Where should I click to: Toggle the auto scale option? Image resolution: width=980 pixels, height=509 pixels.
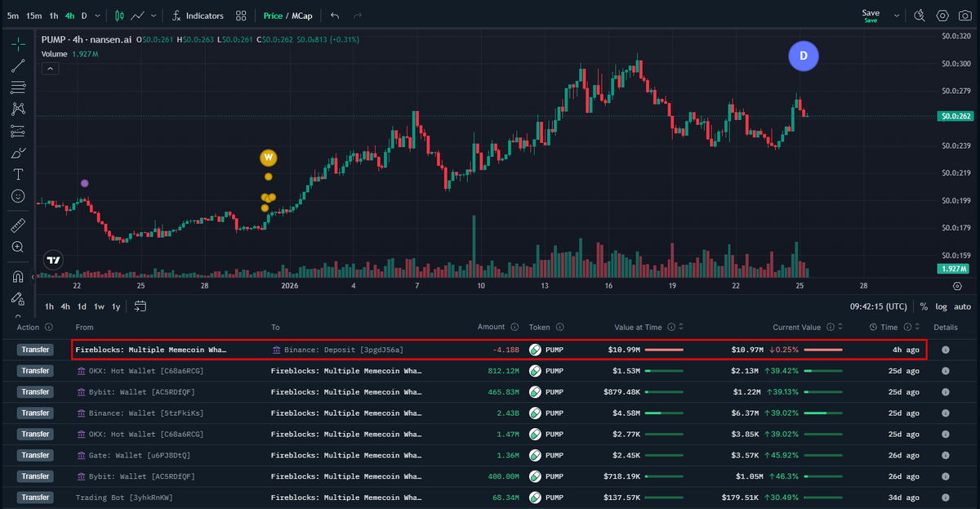coord(963,306)
